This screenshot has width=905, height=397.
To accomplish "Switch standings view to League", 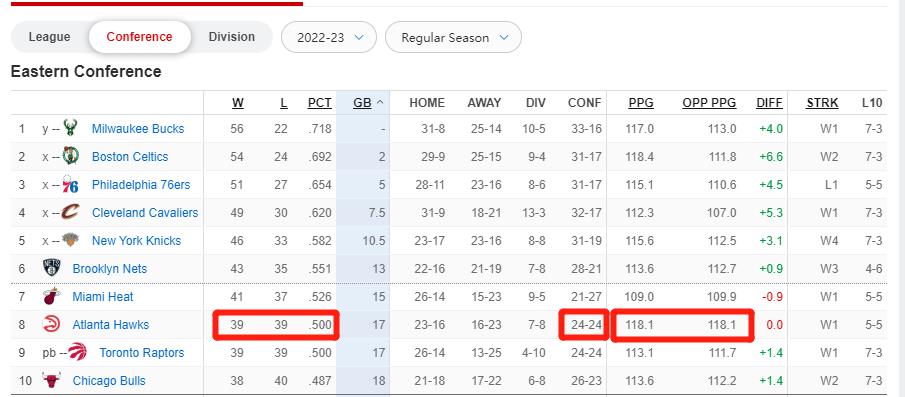I will [x=50, y=37].
